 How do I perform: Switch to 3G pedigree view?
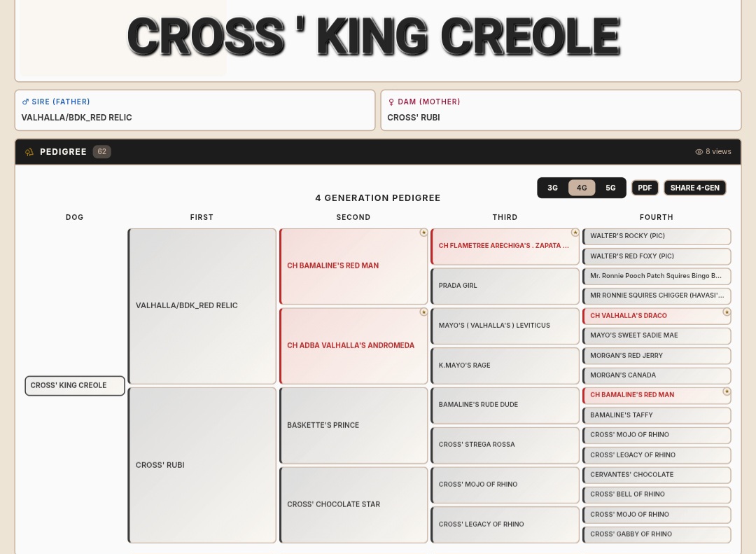(552, 188)
